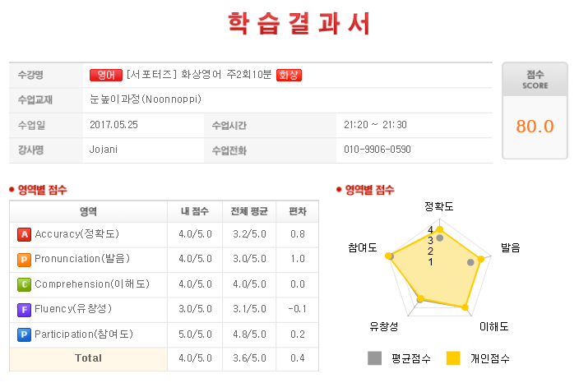The width and height of the screenshot is (579, 392).
Task: Click the 발음 label on radar chart
Action: pos(510,247)
